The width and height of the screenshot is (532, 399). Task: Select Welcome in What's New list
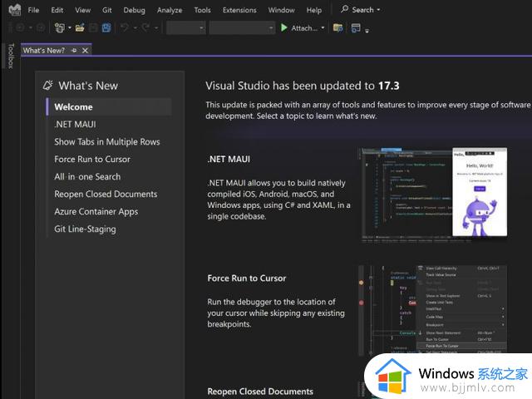click(109, 107)
